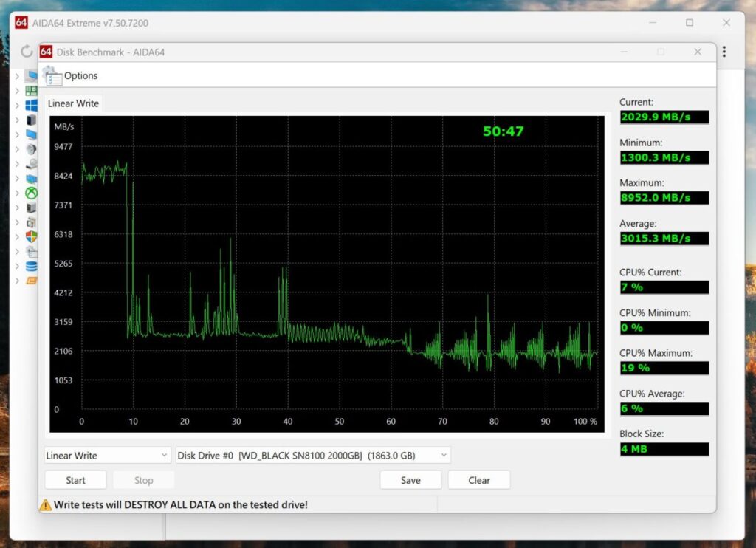
Task: Click the Start button
Action: coord(76,480)
